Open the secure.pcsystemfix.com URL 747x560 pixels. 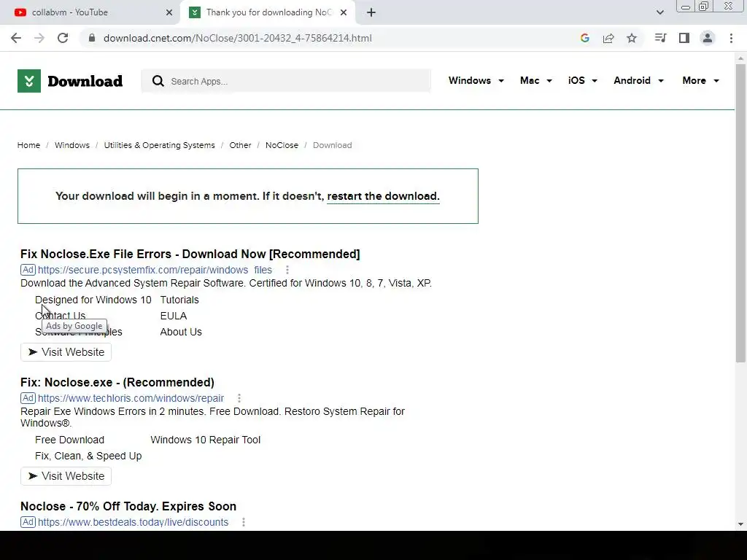(x=155, y=270)
